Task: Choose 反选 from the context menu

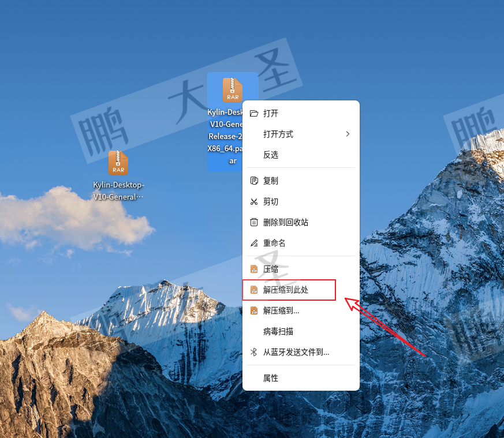Action: (301, 155)
